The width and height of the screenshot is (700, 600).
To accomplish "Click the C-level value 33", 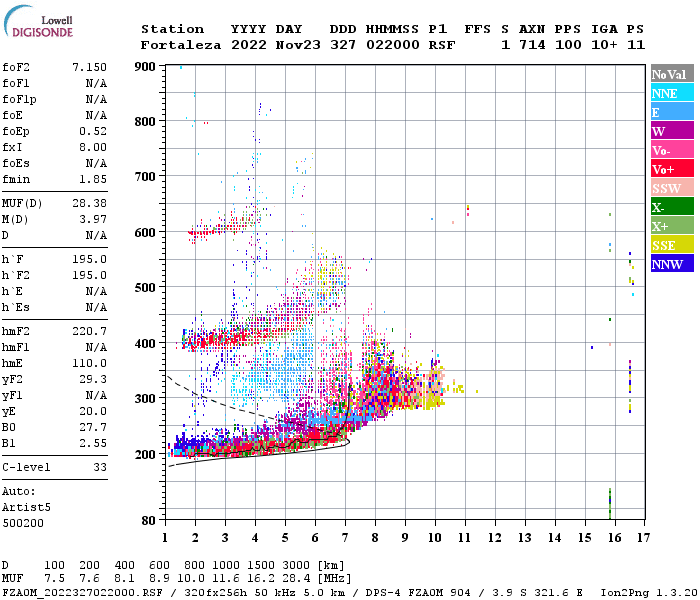I will point(100,467).
